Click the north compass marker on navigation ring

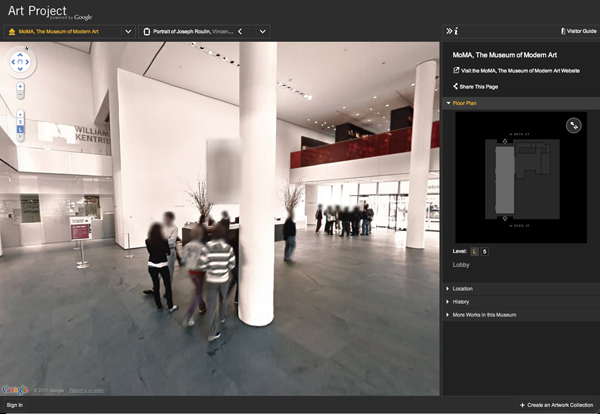coord(27,49)
